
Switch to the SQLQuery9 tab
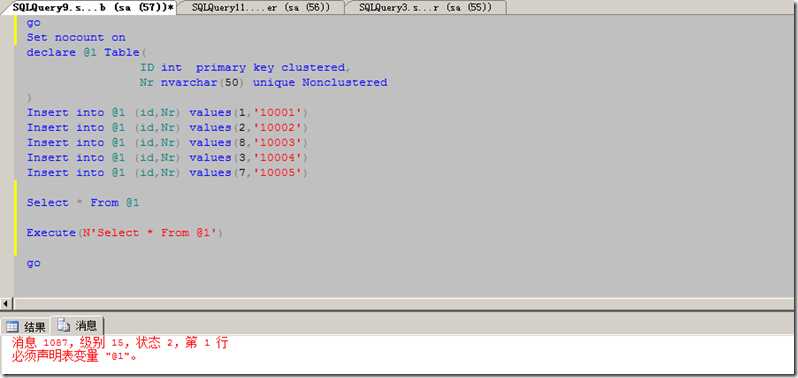click(x=93, y=8)
